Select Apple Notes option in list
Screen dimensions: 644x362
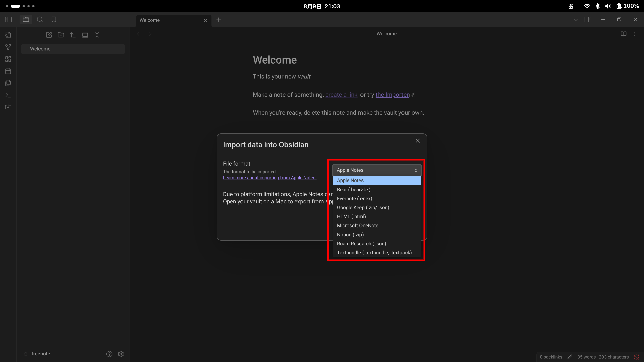377,180
